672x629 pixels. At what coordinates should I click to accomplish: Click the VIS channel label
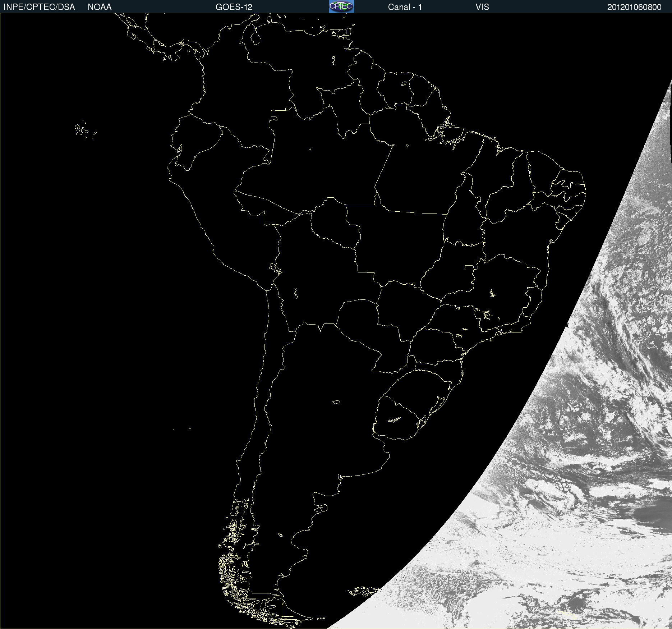[x=482, y=7]
